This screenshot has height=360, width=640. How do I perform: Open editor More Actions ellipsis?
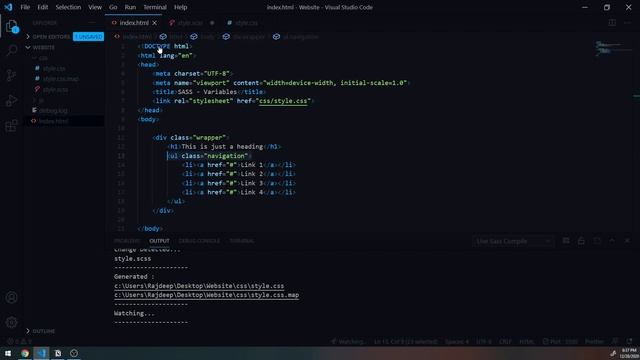[x=627, y=23]
